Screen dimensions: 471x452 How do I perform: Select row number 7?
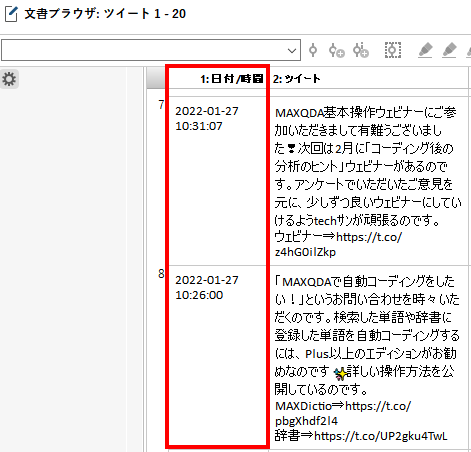tap(161, 105)
